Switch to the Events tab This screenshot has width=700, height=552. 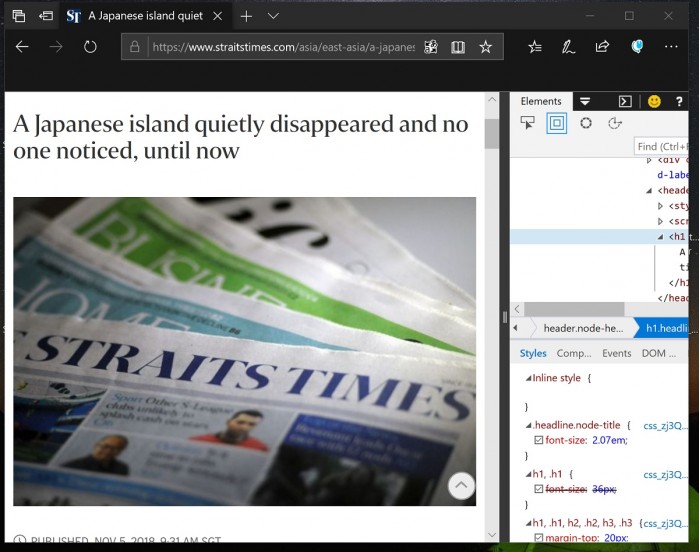[x=616, y=353]
